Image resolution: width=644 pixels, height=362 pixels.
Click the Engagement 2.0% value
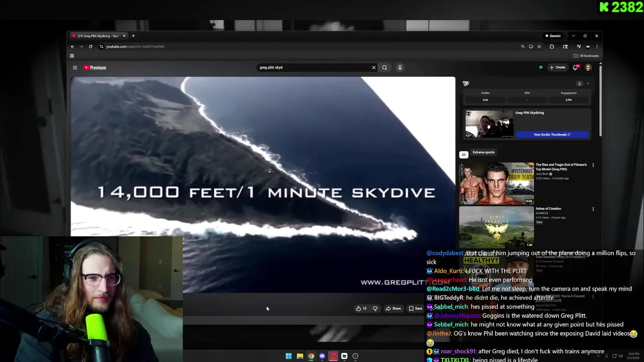click(x=569, y=100)
